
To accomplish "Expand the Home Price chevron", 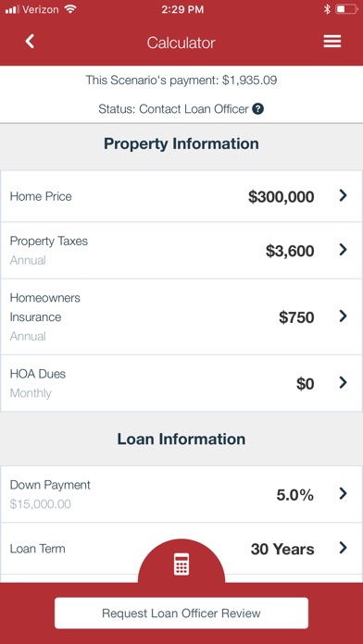I will pyautogui.click(x=343, y=196).
